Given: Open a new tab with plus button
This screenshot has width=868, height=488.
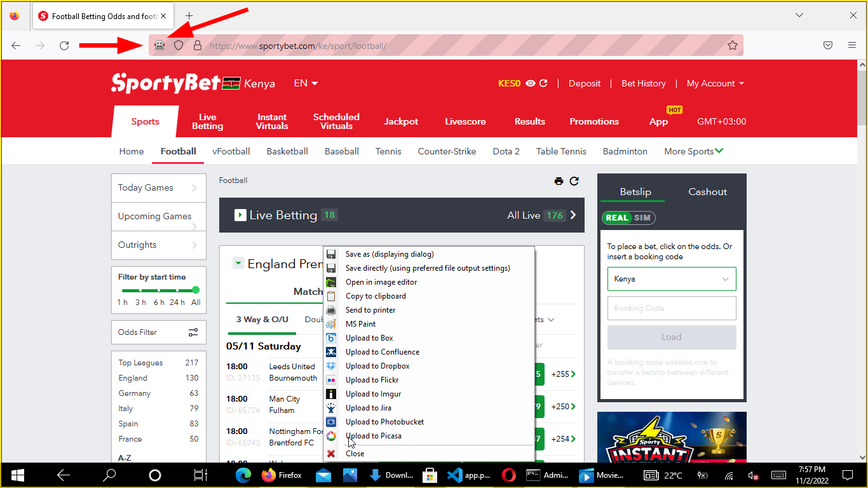Looking at the screenshot, I should (x=189, y=15).
